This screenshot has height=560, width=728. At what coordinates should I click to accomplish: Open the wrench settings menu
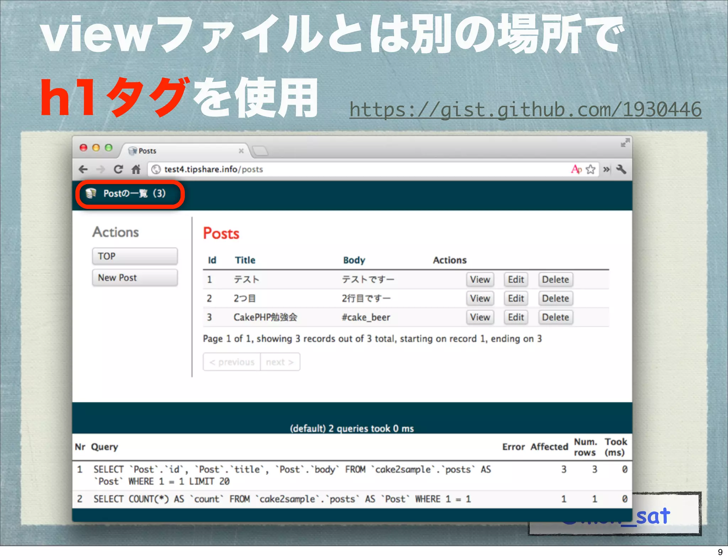coord(621,169)
